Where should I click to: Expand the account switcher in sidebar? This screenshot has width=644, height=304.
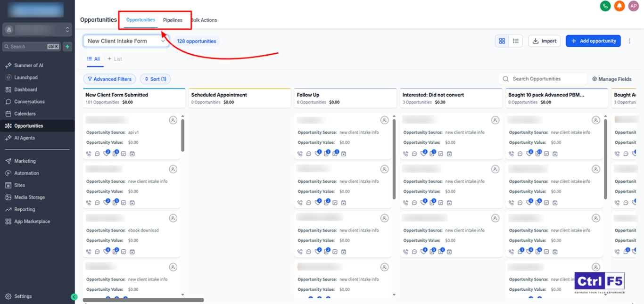coord(37,30)
